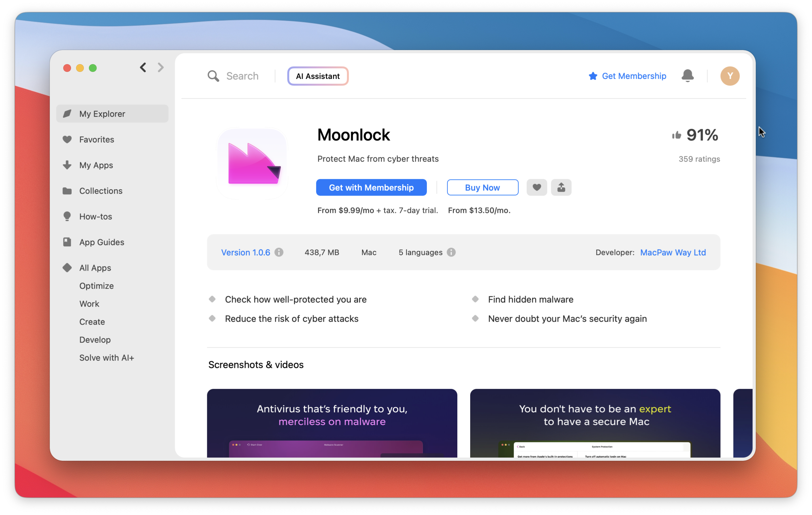Click the thumbs-up rating icon
Image resolution: width=812 pixels, height=515 pixels.
[676, 135]
